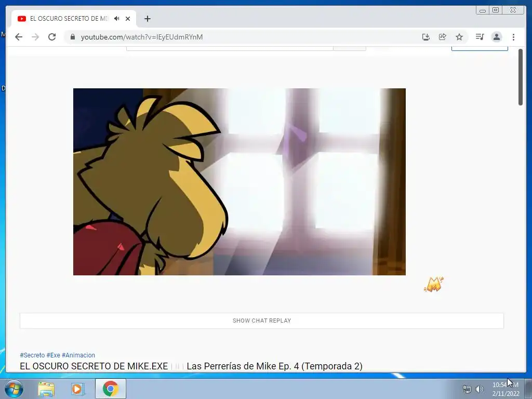Image resolution: width=532 pixels, height=399 pixels.
Task: Reload the YouTube page
Action: tap(52, 37)
